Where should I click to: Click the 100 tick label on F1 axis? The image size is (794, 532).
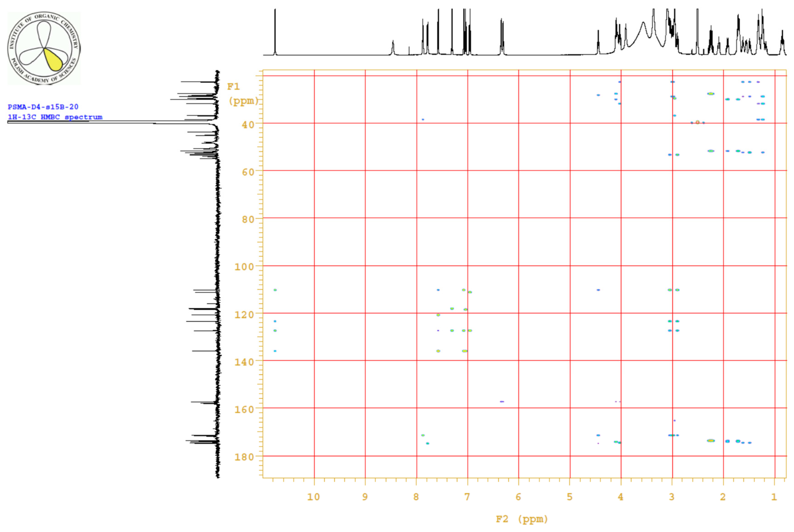coord(244,267)
